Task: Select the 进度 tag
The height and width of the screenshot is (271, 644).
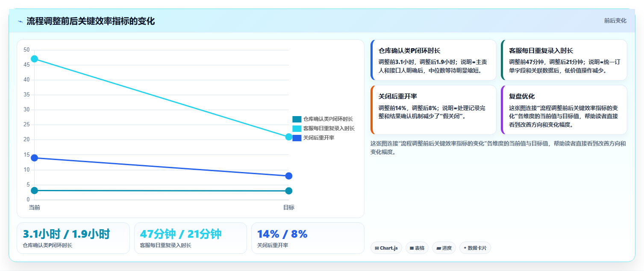Action: coord(444,248)
